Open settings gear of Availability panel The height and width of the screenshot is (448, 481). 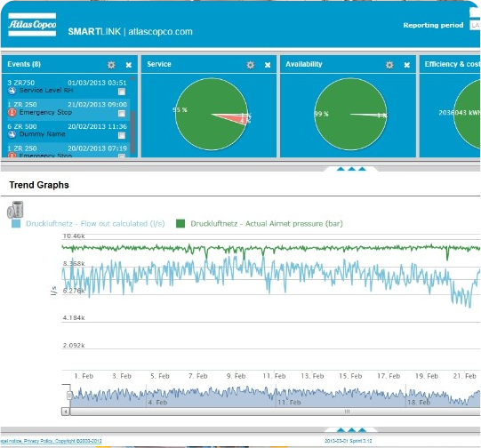[389, 65]
